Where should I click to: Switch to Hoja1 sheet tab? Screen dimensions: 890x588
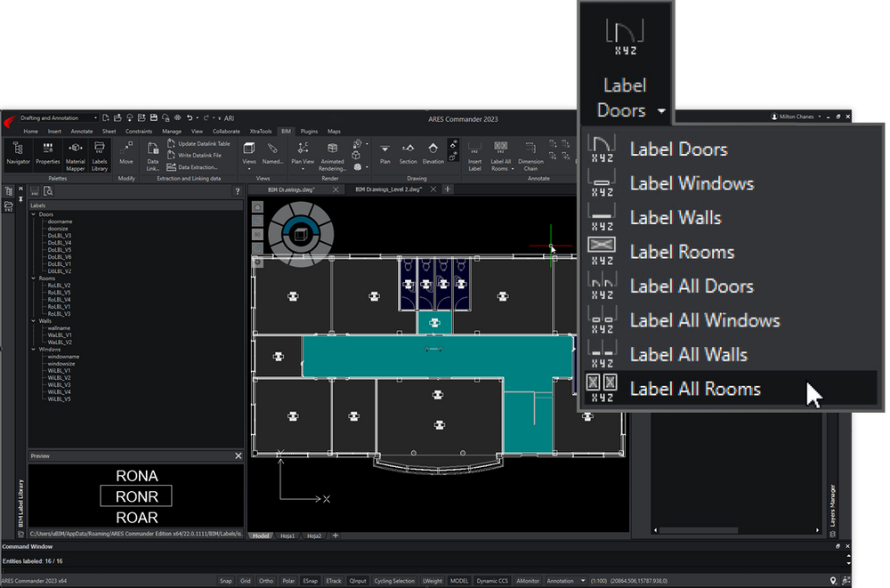(287, 536)
